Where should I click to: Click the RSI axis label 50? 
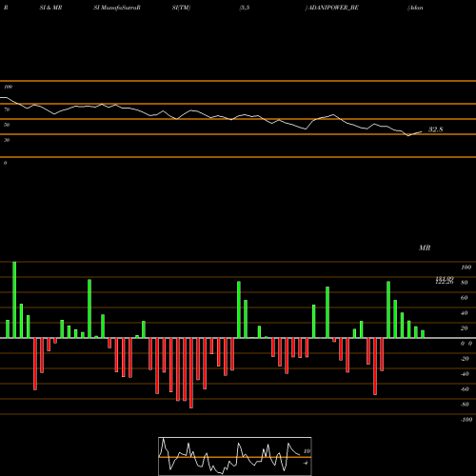(x=7, y=125)
